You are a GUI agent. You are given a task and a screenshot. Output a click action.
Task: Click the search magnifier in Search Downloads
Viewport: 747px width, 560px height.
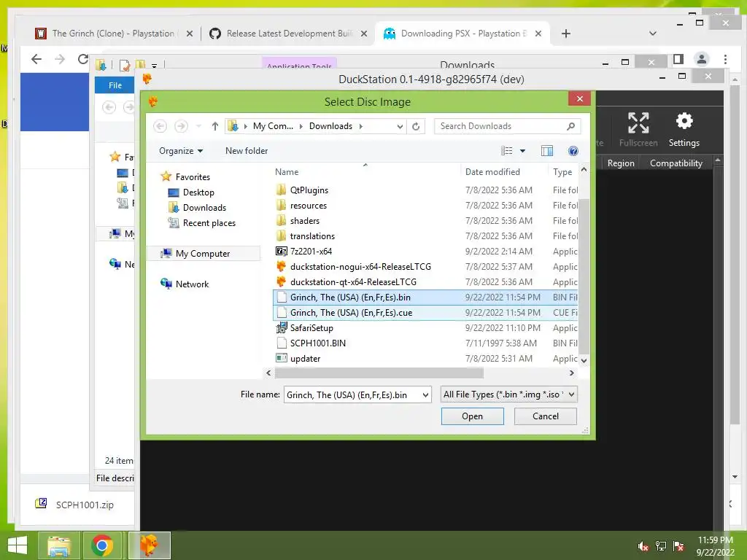tap(570, 126)
